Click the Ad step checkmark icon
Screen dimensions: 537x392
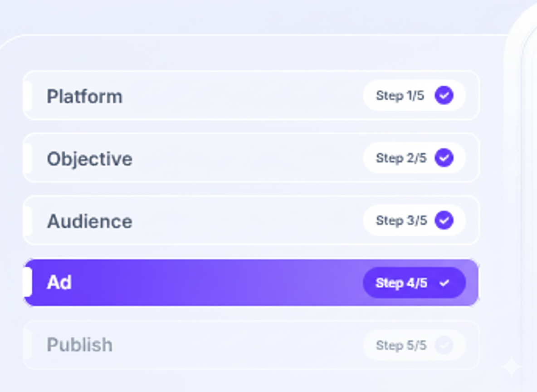point(444,283)
